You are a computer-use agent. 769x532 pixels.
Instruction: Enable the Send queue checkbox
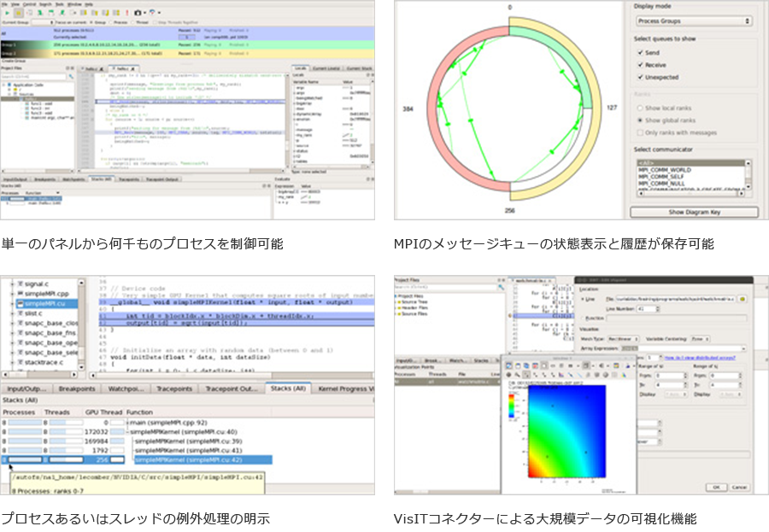pos(640,52)
